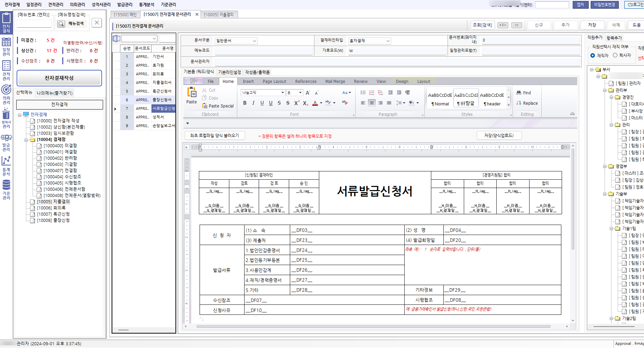Click the magnifier icon for menu search
Viewport: 644px width, 348px height.
pos(61,24)
